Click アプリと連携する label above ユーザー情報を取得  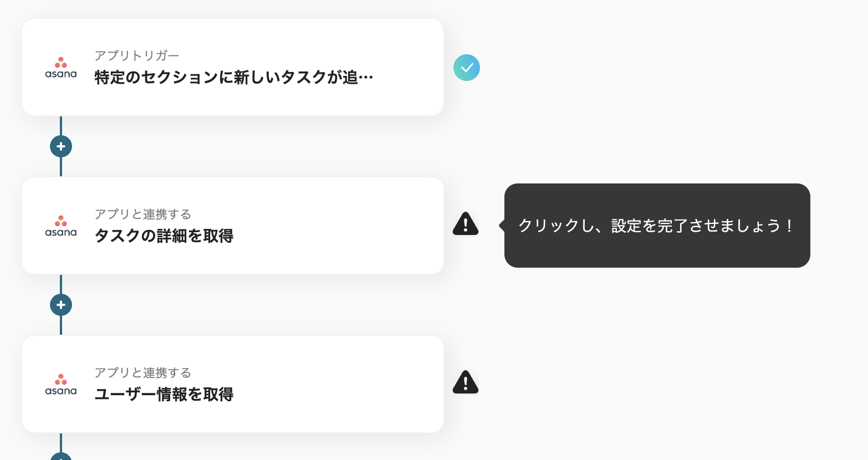(x=142, y=372)
